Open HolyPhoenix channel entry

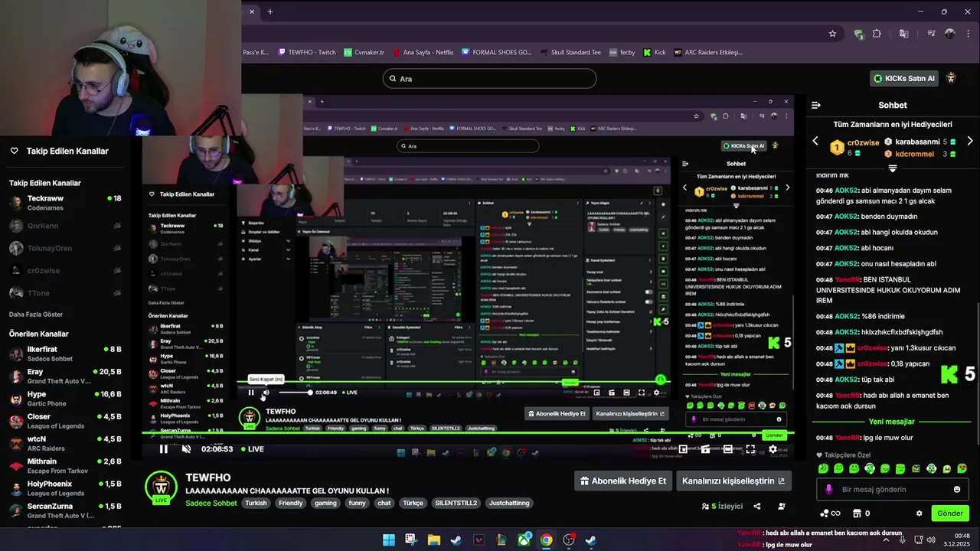click(x=65, y=488)
